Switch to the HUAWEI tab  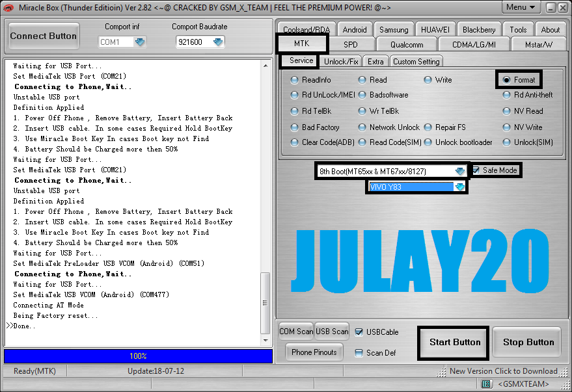[435, 29]
